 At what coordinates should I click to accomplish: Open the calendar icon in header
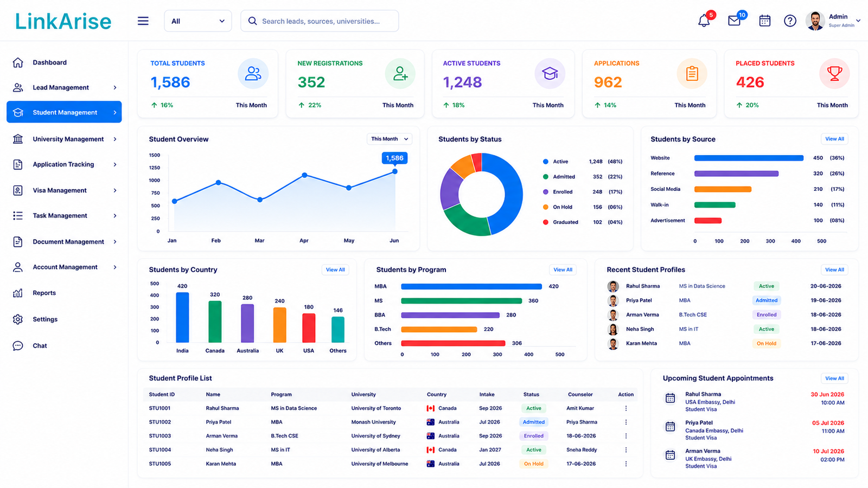765,21
